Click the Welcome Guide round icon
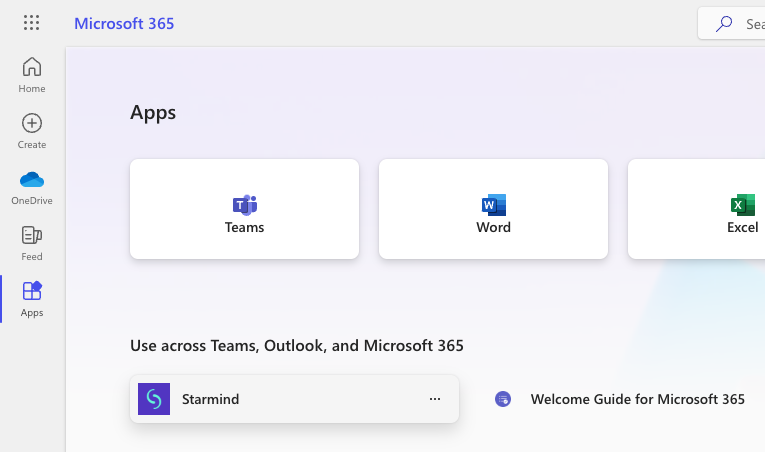 503,399
